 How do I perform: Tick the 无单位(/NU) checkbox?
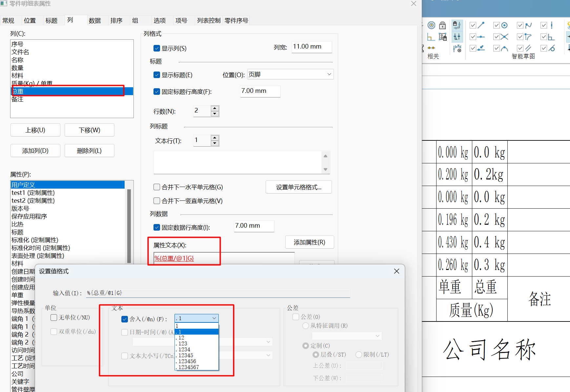click(x=54, y=318)
